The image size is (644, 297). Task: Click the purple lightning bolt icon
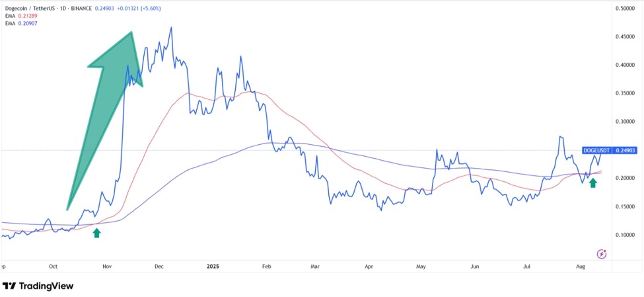[x=602, y=254]
